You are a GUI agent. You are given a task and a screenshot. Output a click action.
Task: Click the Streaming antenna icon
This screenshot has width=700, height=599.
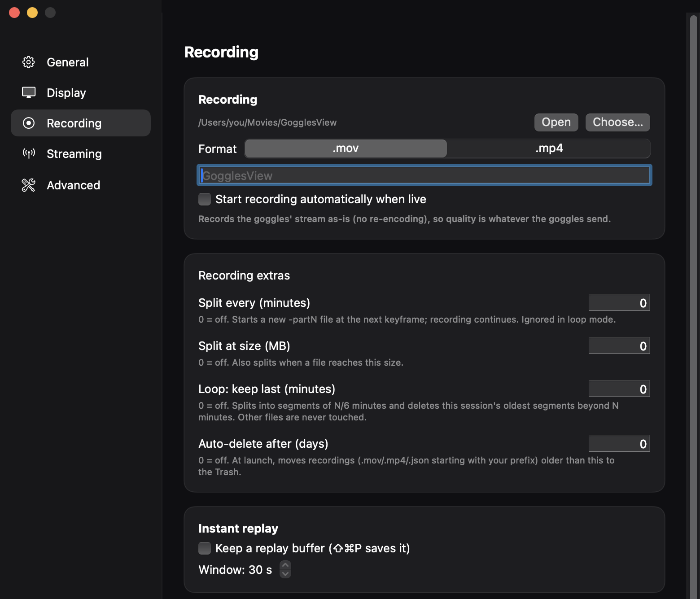pyautogui.click(x=29, y=153)
